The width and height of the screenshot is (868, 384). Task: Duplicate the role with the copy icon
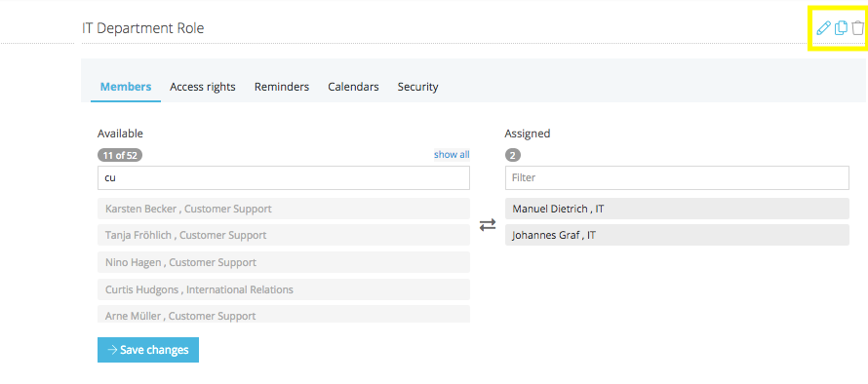pyautogui.click(x=841, y=27)
